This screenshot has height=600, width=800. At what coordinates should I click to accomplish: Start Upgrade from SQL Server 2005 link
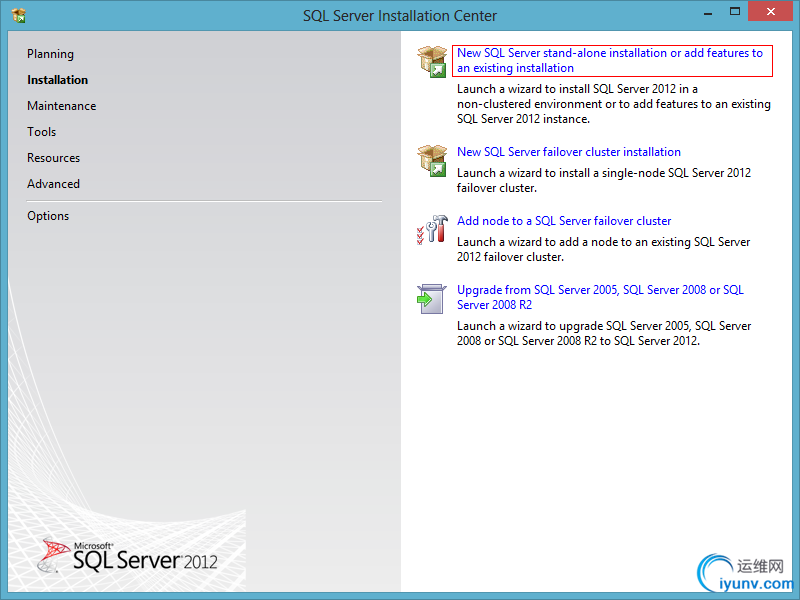pyautogui.click(x=600, y=297)
